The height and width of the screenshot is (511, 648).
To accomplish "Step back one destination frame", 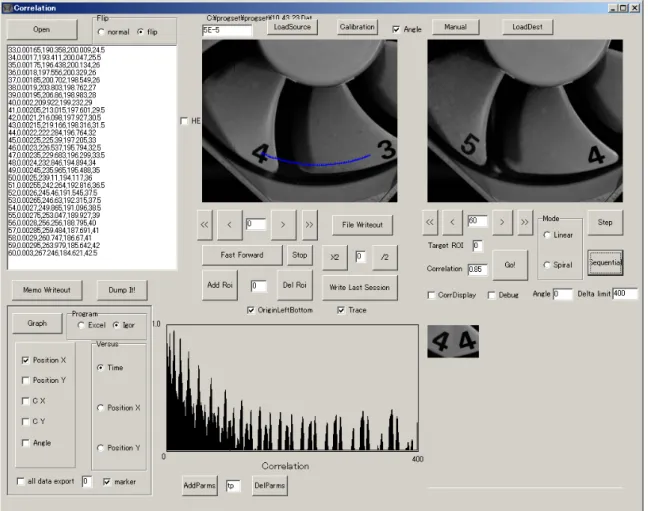I will tap(452, 222).
